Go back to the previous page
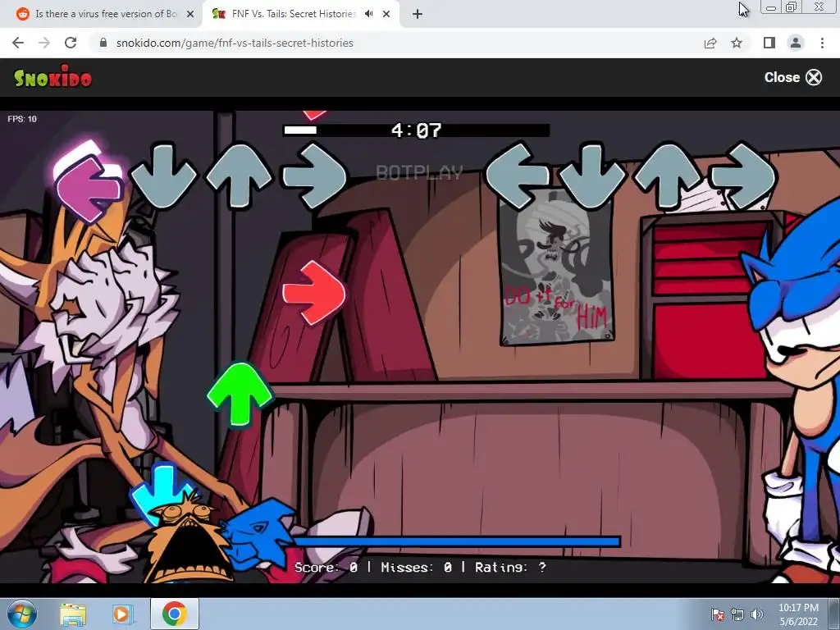Image resolution: width=840 pixels, height=630 pixels. coord(18,43)
